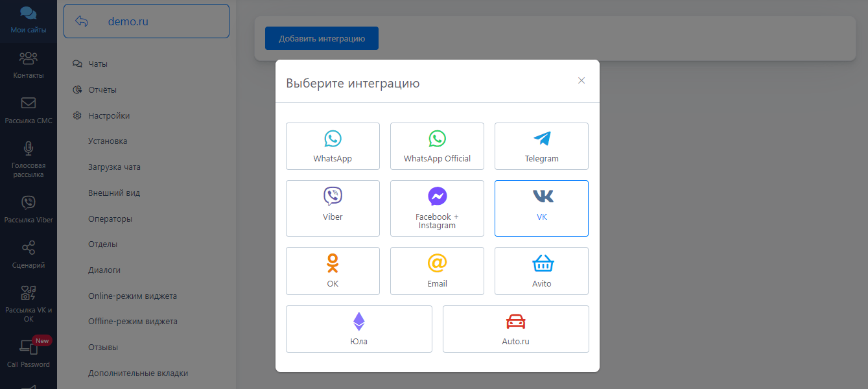Open Внешний вид settings
868x389 pixels.
tap(114, 193)
